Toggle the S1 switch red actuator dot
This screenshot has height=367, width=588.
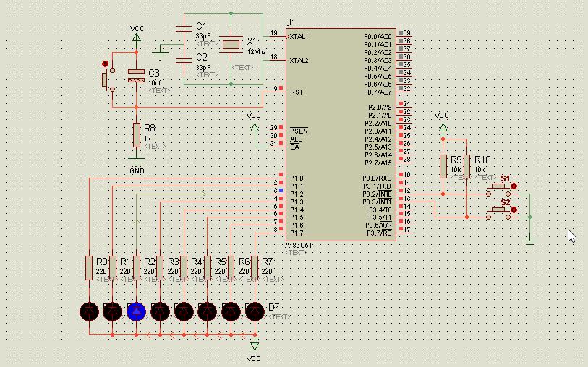(514, 186)
